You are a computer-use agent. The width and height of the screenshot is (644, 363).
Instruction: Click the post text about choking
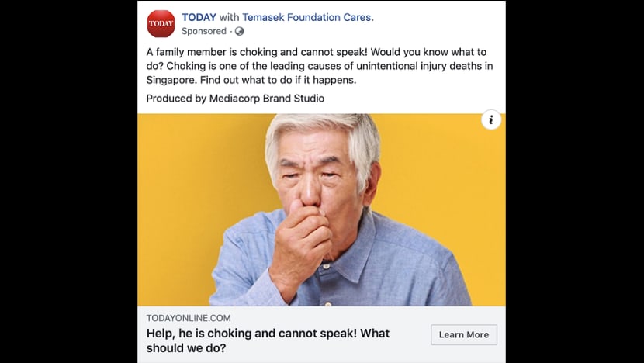pyautogui.click(x=320, y=66)
